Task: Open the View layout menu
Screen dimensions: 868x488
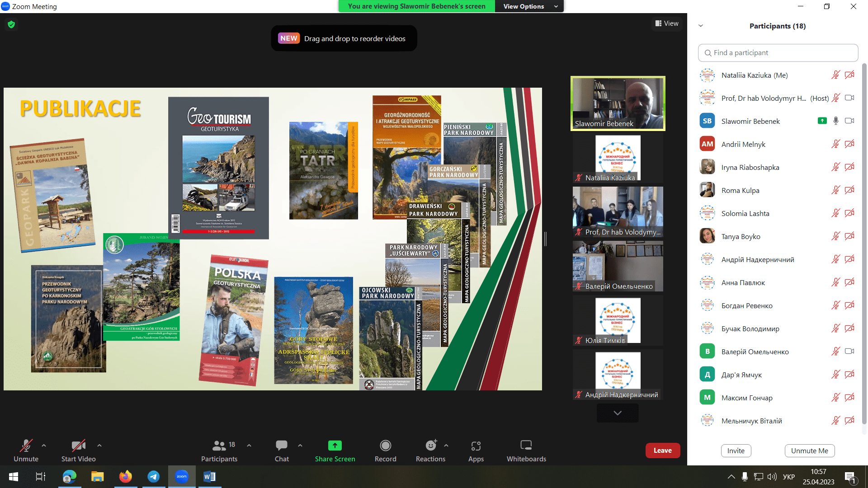Action: pos(667,23)
